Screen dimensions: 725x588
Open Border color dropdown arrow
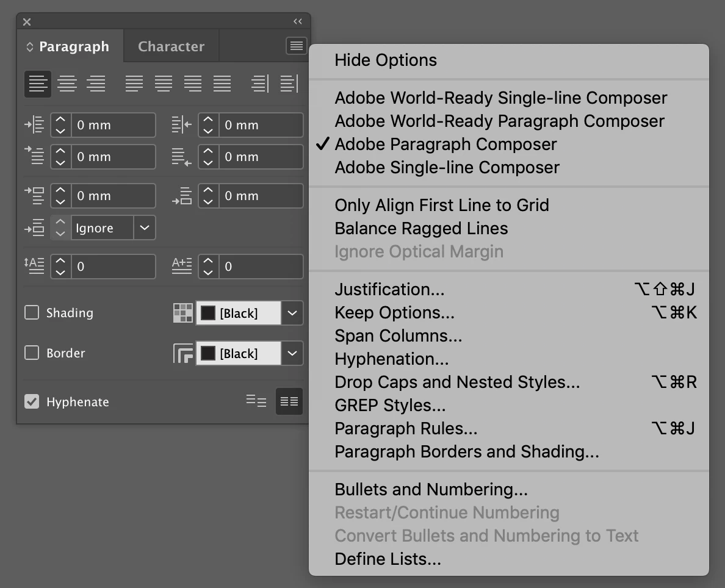click(292, 353)
